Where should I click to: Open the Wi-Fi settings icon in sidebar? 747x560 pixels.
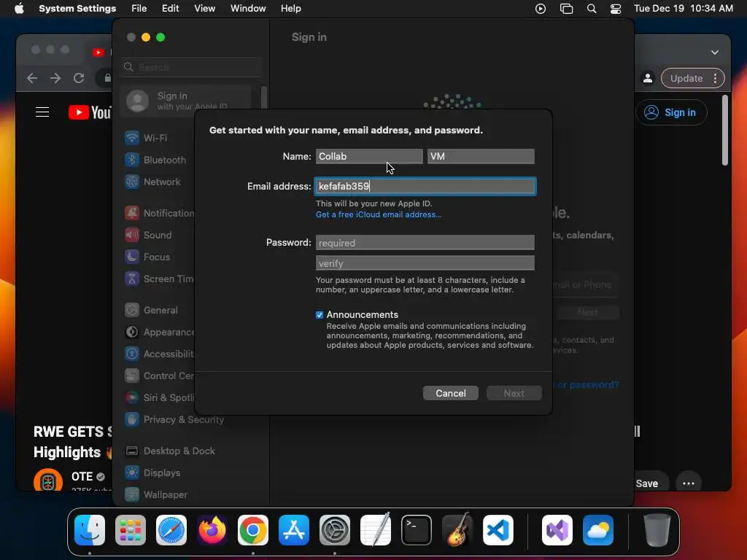point(132,138)
